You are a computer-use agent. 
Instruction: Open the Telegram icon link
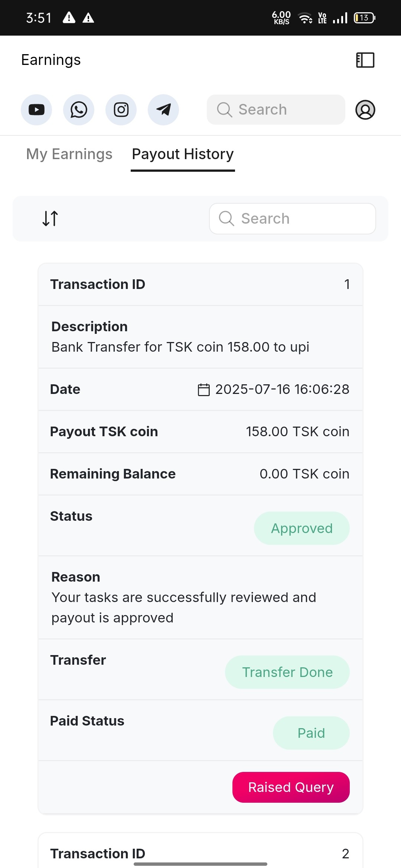163,110
